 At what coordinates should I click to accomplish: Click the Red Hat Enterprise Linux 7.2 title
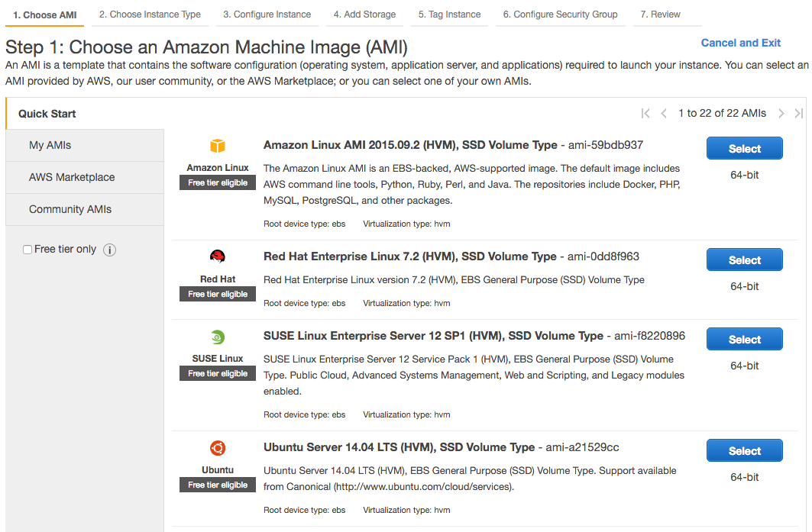click(x=409, y=256)
